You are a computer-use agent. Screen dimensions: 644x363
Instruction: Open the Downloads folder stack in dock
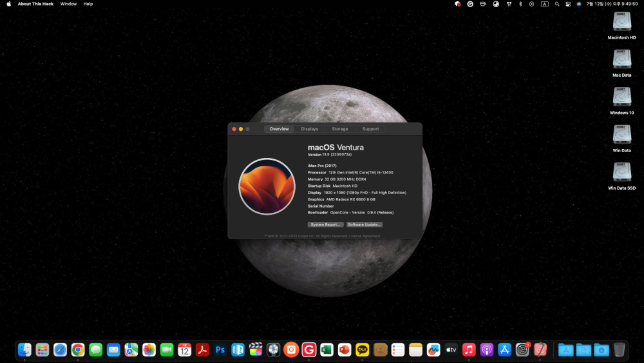601,350
